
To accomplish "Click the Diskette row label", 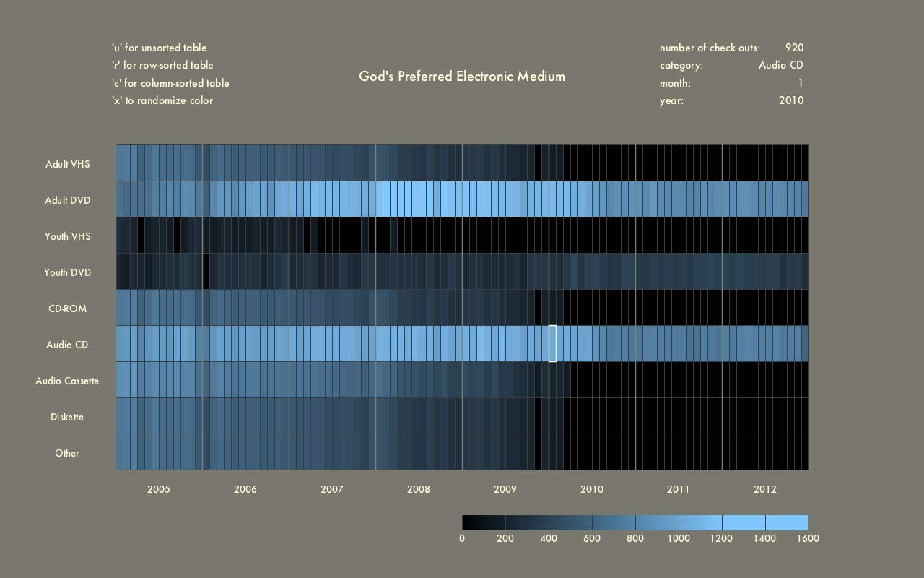I will coord(67,417).
